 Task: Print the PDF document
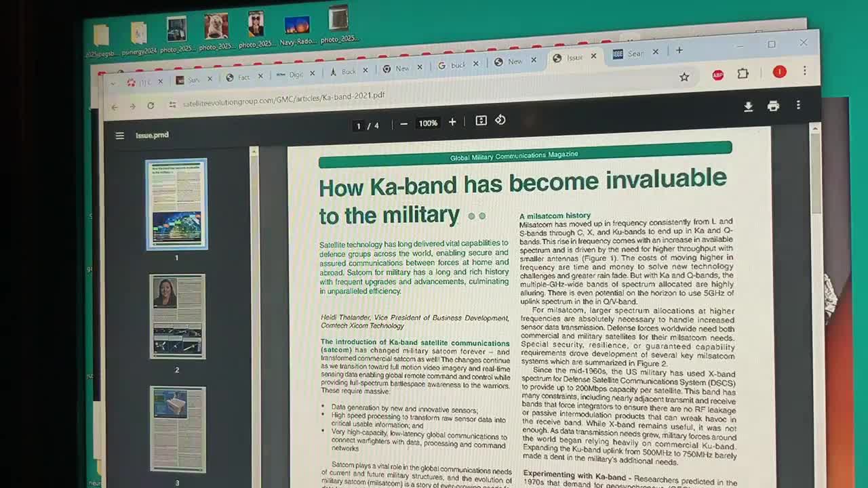point(773,106)
